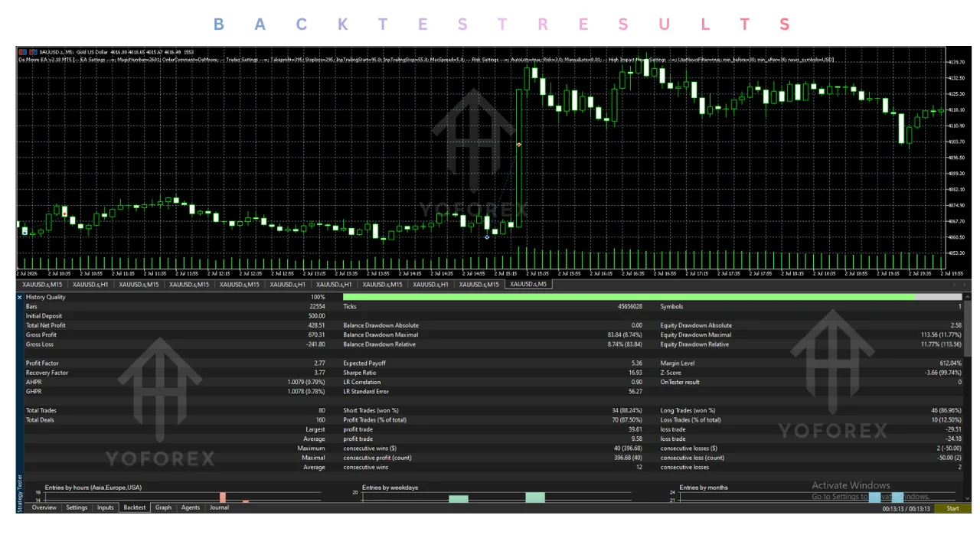The height and width of the screenshot is (551, 980).
Task: Click Equity Drawdown Maximal value 113.56 (11.77%)
Action: point(939,334)
